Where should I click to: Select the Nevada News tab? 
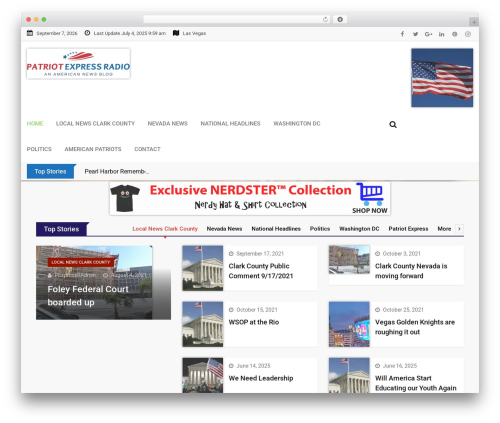tap(224, 229)
